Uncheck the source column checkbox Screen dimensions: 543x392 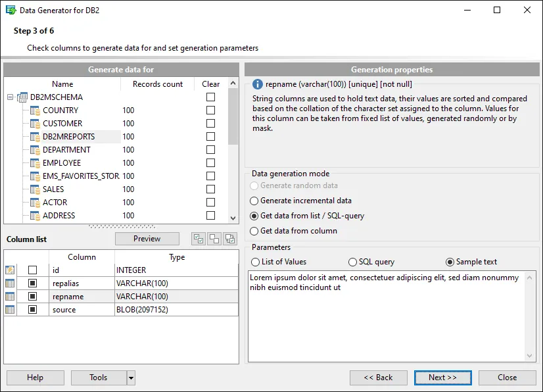(x=33, y=310)
